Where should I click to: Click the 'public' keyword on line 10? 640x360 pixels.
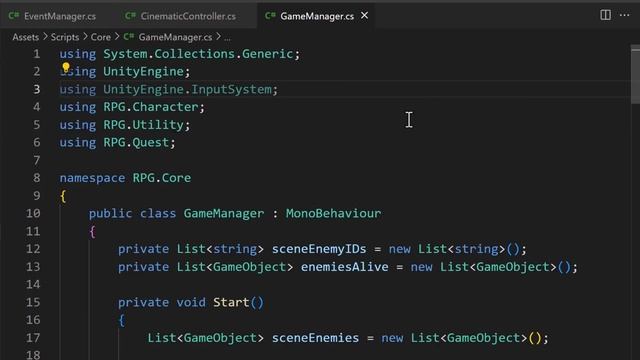[x=110, y=213]
